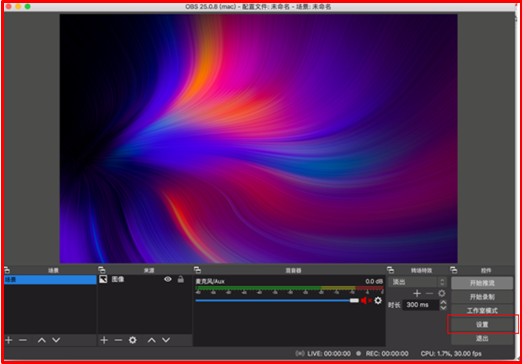522x364 pixels.
Task: Open 设置 settings button
Action: pos(482,324)
